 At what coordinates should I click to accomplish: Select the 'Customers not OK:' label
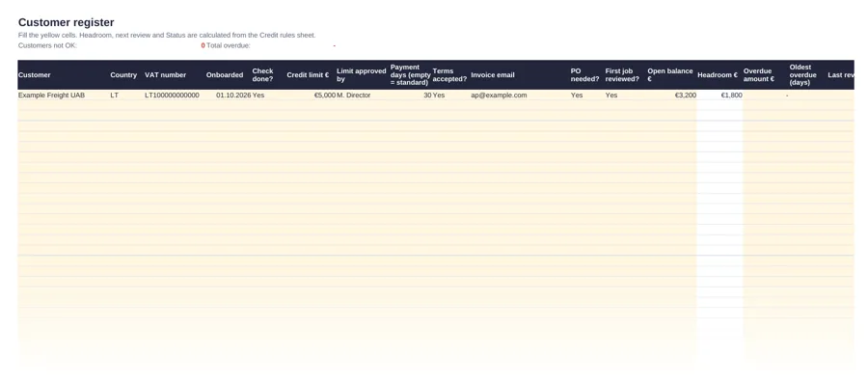click(x=47, y=45)
